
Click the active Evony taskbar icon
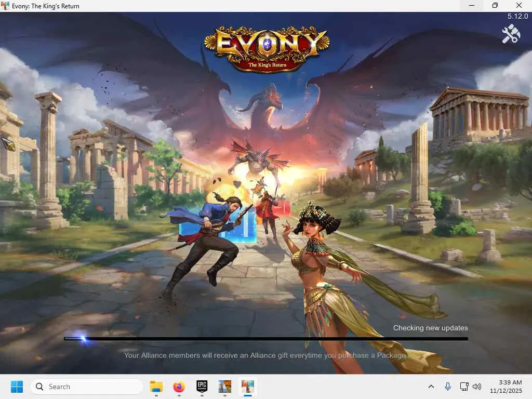pos(248,387)
